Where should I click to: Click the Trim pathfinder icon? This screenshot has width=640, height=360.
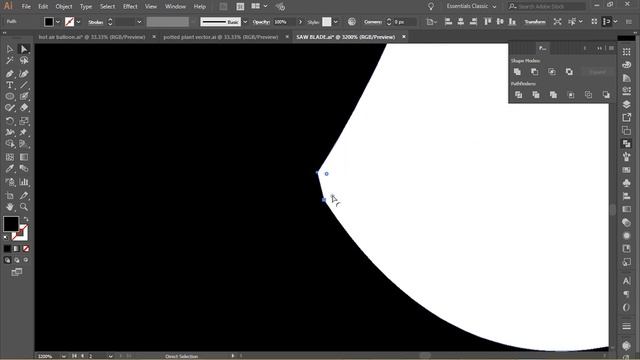click(536, 95)
